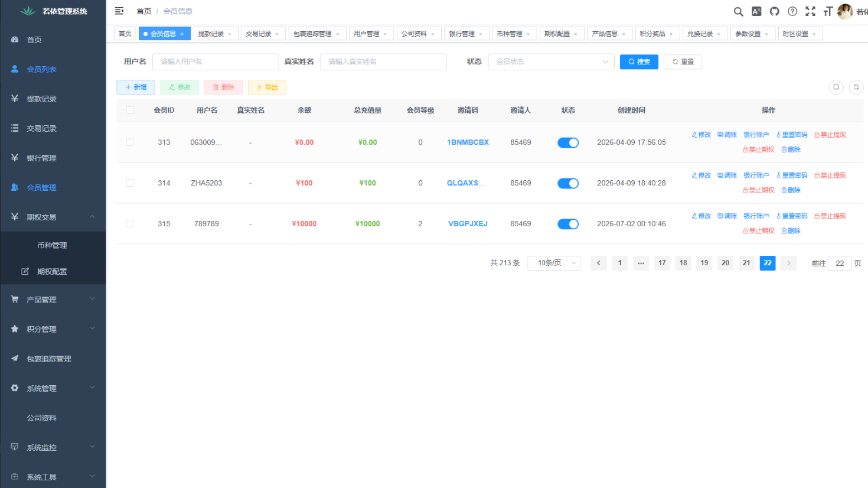Switch to the 首页 tab
The image size is (868, 488).
click(x=125, y=34)
